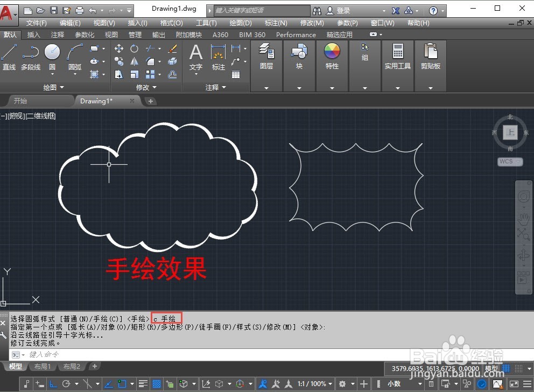
Task: Expand the 图层 panel dropdown arrow
Action: click(x=266, y=88)
